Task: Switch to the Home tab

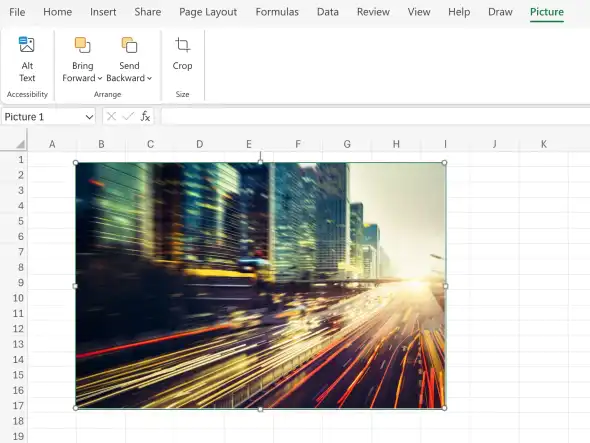Action: (x=58, y=12)
